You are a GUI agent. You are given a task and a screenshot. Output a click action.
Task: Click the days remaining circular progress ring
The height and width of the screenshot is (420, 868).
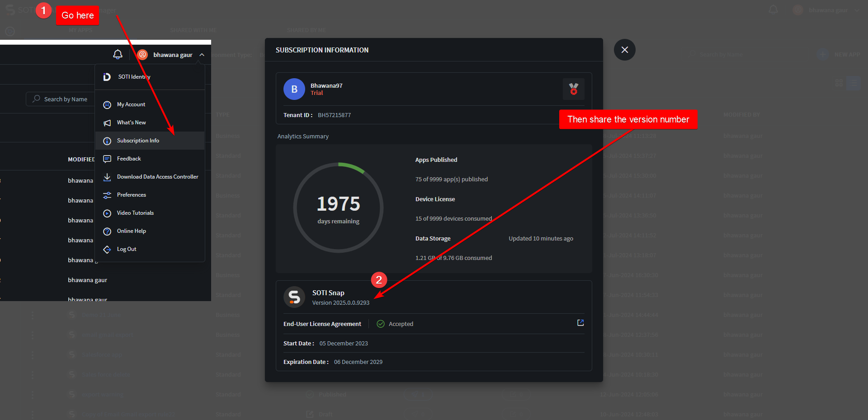click(338, 208)
